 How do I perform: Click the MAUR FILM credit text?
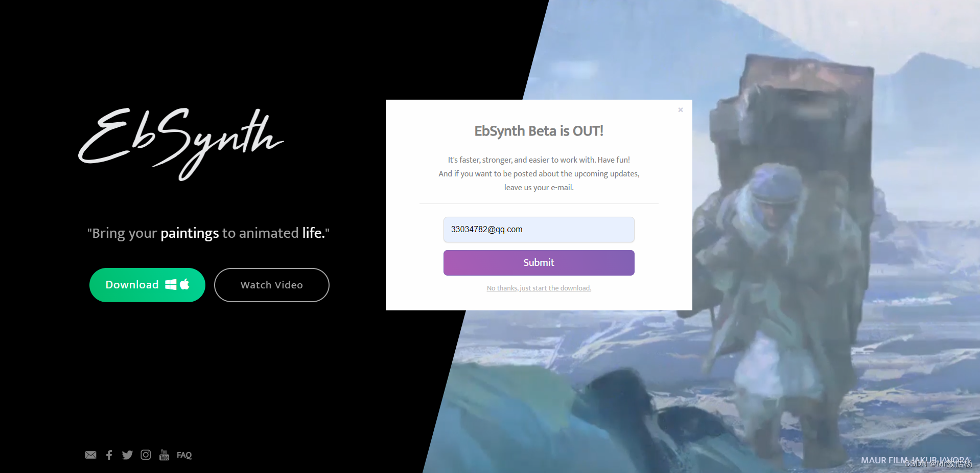click(x=916, y=460)
